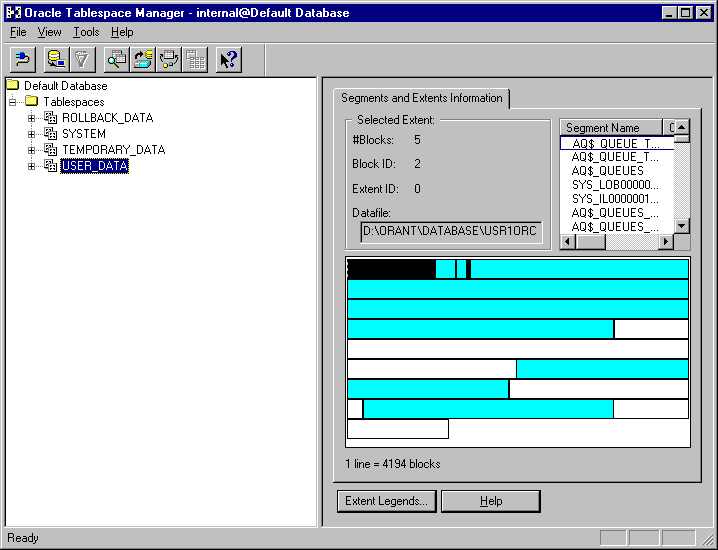This screenshot has height=550, width=718.
Task: Click the white free extent in fifth row
Action: 518,349
